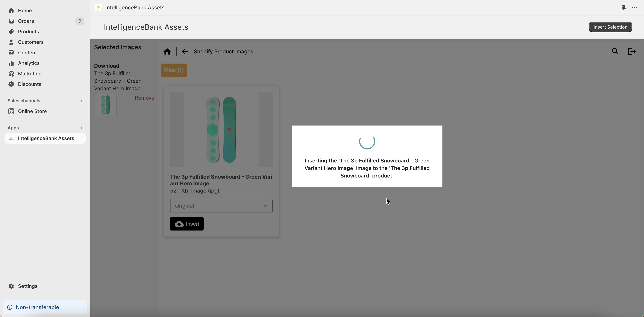Screen dimensions: 644x317
Task: Click the Analytics sidebar item
Action: pos(28,63)
